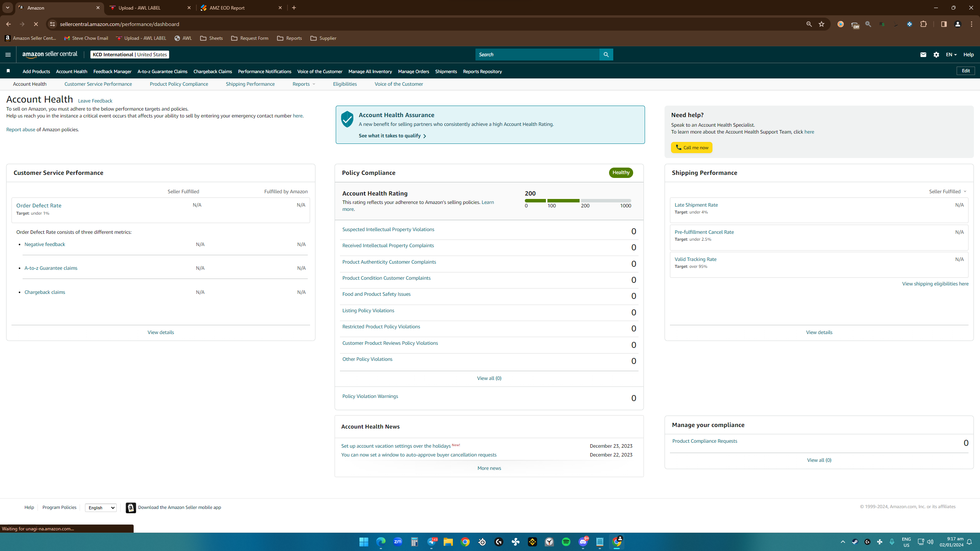Screen dimensions: 980x551
Task: Open Suspected Intellectual Property Violations
Action: (x=388, y=230)
